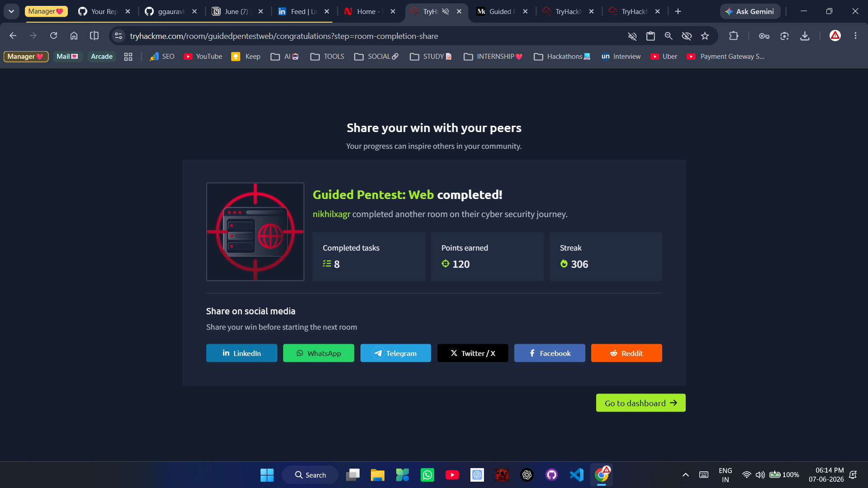Screen dimensions: 868x488
Task: Switch to the Notion June (7) tab
Action: pos(237,11)
